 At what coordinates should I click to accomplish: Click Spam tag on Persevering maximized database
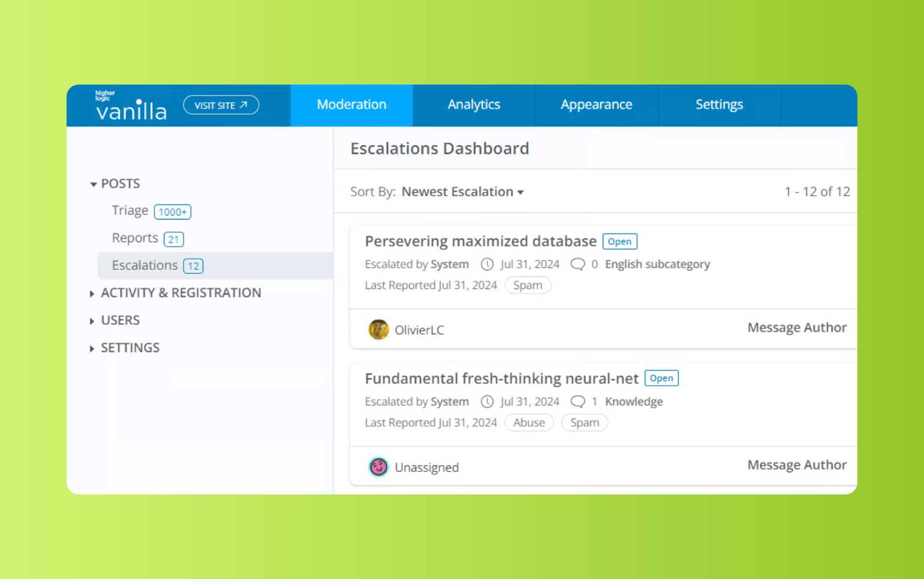click(527, 285)
